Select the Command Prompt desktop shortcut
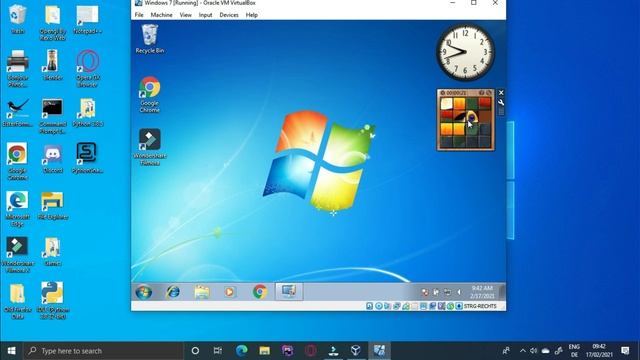Viewport: 640px width, 360px height. coord(53,116)
